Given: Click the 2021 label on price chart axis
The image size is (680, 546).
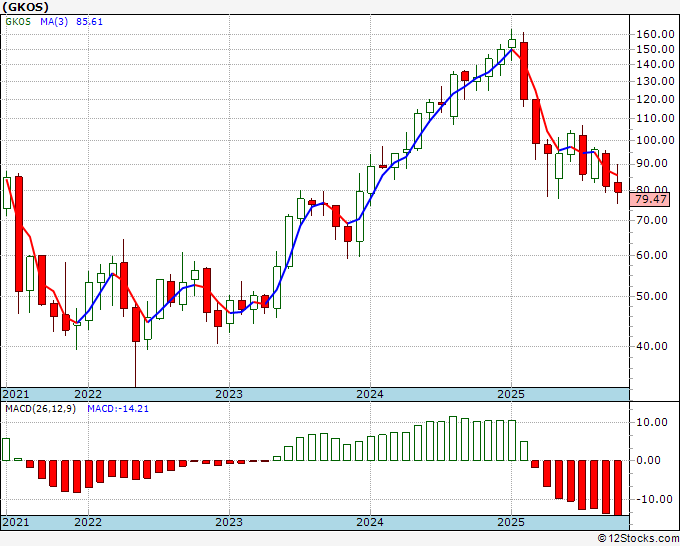Looking at the screenshot, I should click(16, 394).
